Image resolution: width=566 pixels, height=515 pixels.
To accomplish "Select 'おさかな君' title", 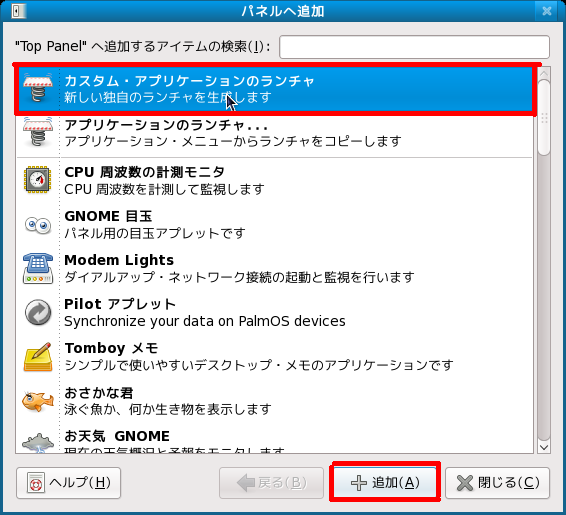I will [99, 392].
